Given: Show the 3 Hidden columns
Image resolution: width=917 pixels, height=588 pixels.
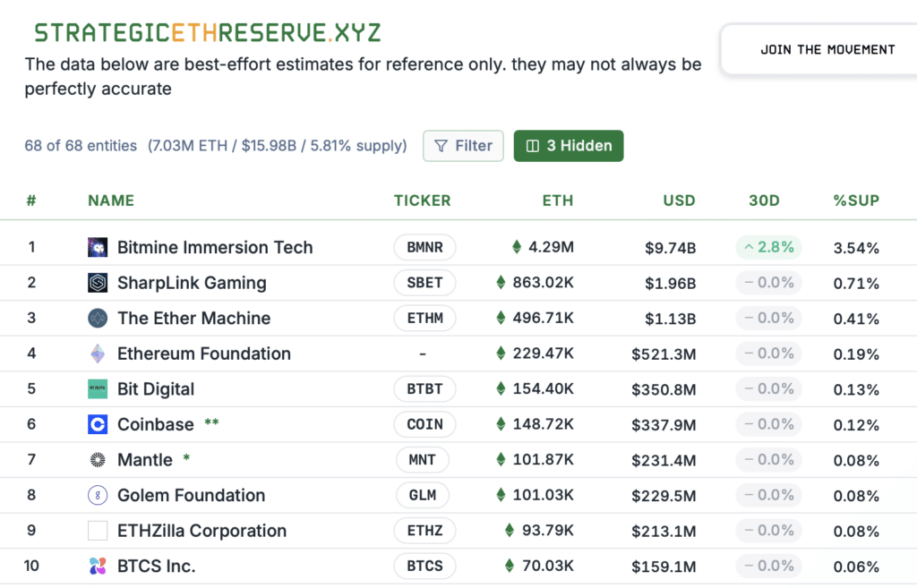Looking at the screenshot, I should point(569,146).
